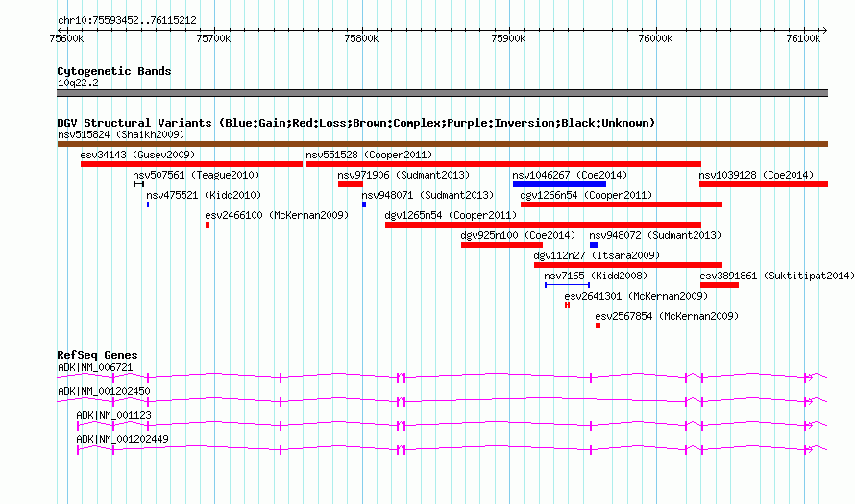The height and width of the screenshot is (504, 855).
Task: Select the red nsv551528 loss bar
Action: click(x=503, y=164)
